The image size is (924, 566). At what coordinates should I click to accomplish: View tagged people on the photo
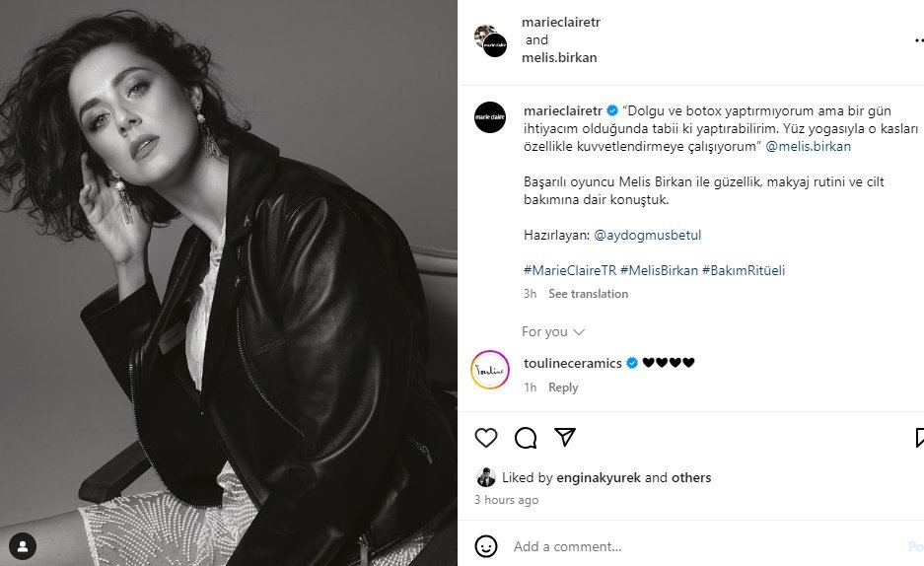22,545
